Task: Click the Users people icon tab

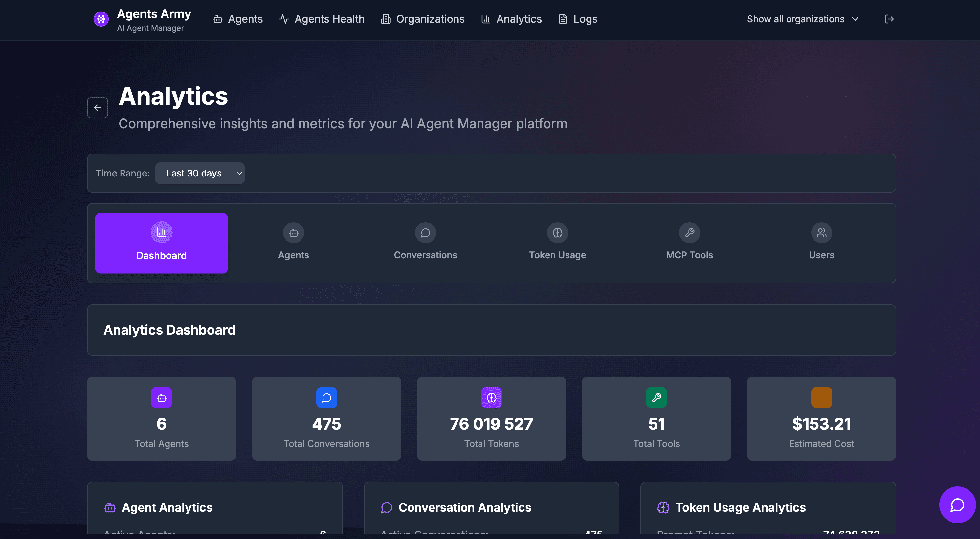Action: [x=821, y=232]
